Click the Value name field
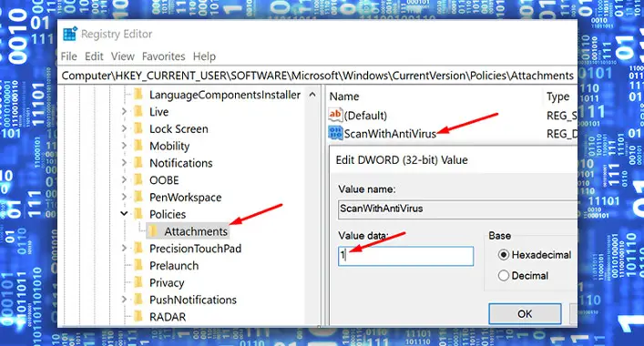Viewport: 644px width, 346px height. pos(457,209)
